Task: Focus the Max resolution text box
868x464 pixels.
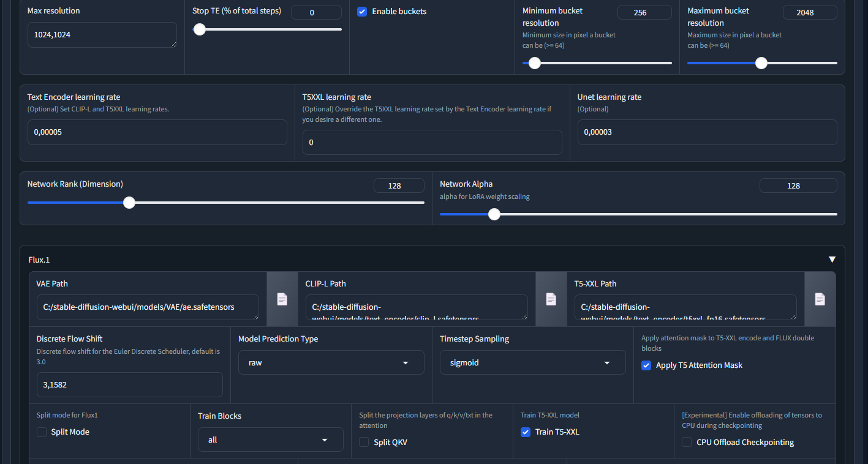Action: pyautogui.click(x=102, y=35)
